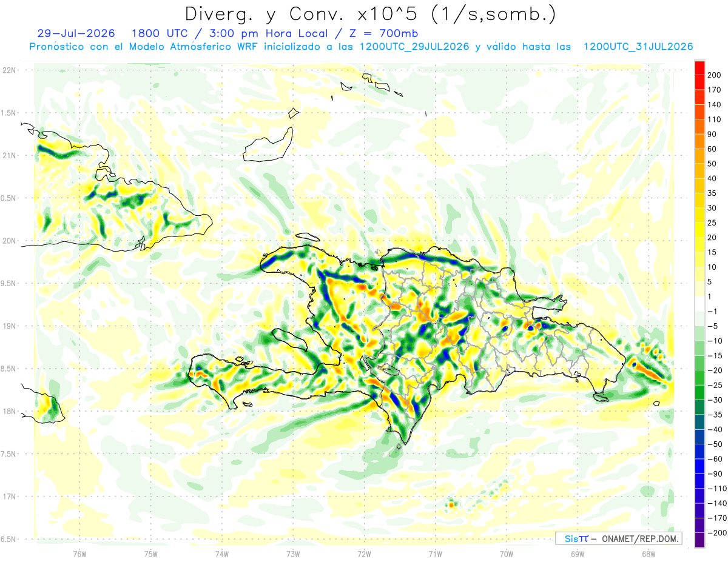This screenshot has width=728, height=562.
Task: Click the 76W longitude label
Action: click(x=79, y=554)
